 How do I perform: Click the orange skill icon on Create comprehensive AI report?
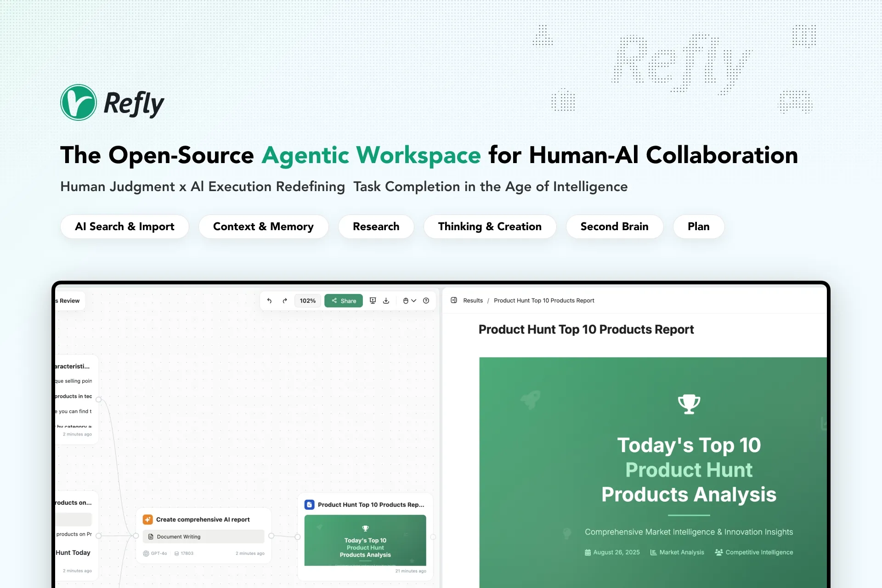148,520
